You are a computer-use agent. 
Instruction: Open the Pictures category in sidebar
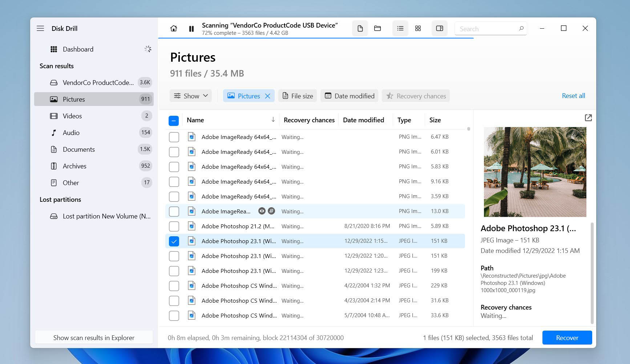[x=94, y=99]
